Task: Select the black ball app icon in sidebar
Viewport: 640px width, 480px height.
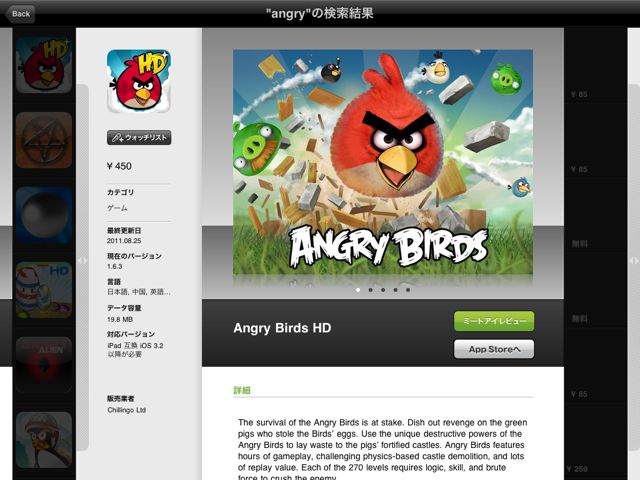Action: [44, 215]
